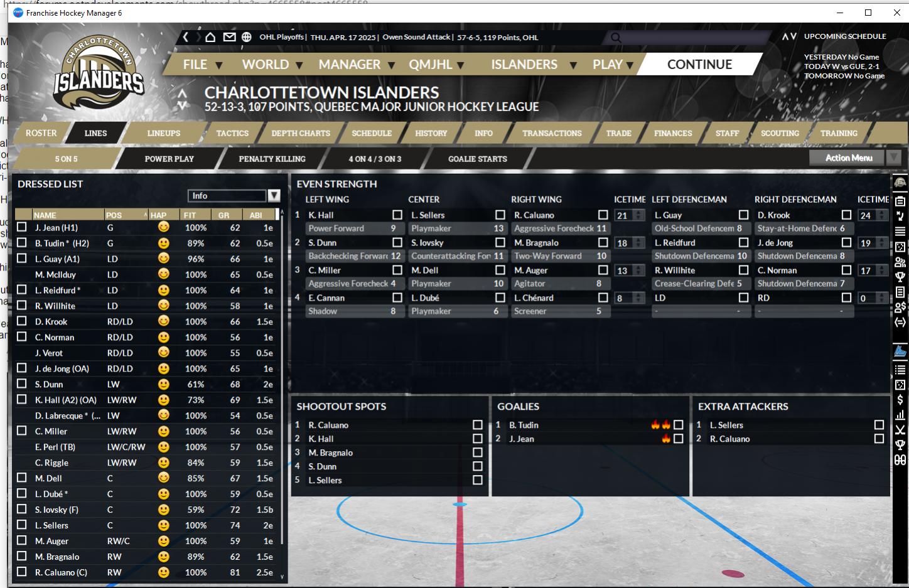Screen dimensions: 909x588
Task: Toggle the Upcoming Schedule up/down arrows
Action: tap(789, 36)
